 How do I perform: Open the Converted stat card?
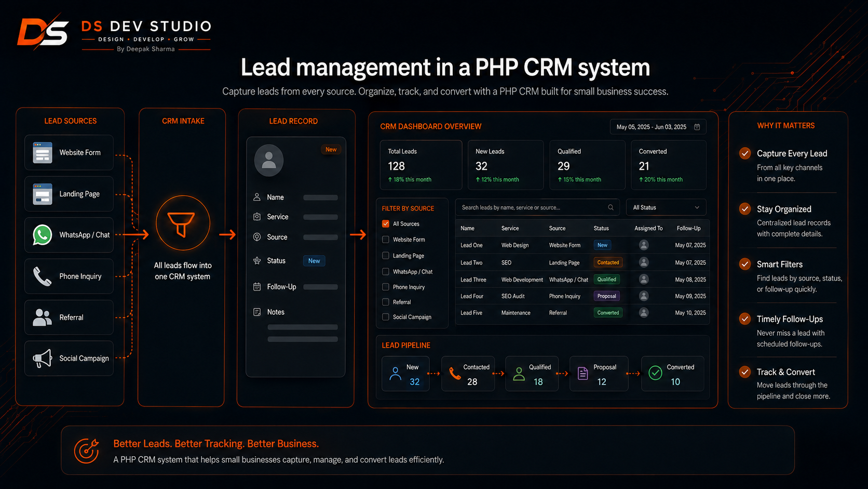click(669, 165)
